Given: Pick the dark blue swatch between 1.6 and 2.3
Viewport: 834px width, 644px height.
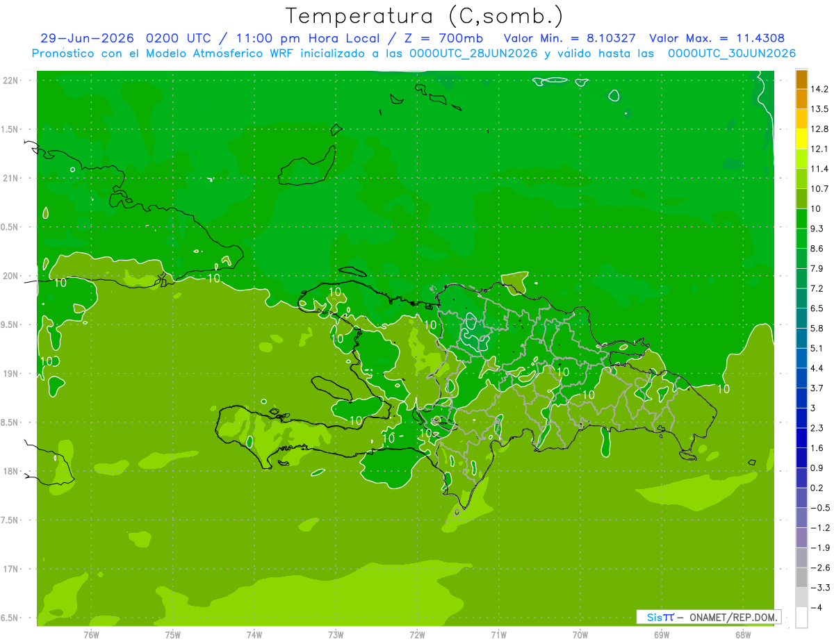Looking at the screenshot, I should 801,438.
